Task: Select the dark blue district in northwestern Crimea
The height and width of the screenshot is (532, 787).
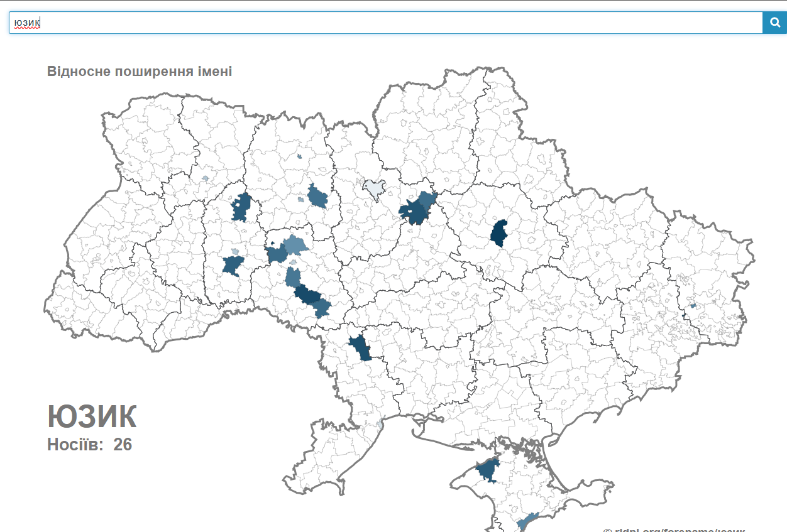Action: (x=488, y=470)
